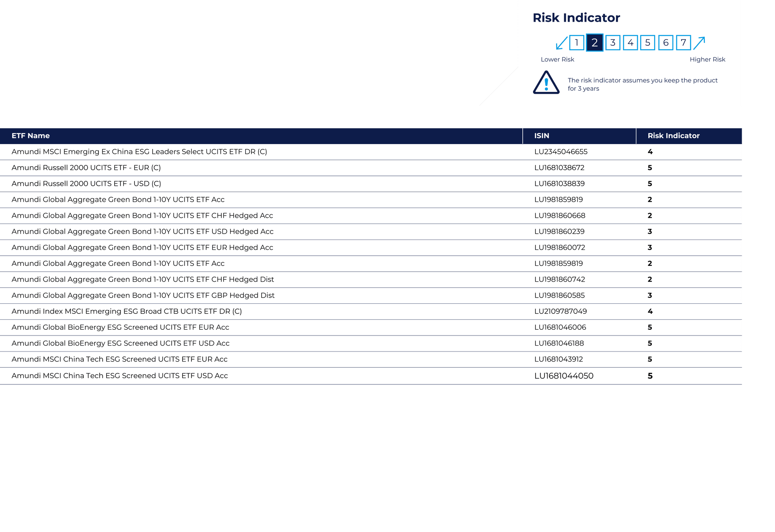Click Amundi Russell 2000 UCITS ETF - USD (C)

(86, 183)
